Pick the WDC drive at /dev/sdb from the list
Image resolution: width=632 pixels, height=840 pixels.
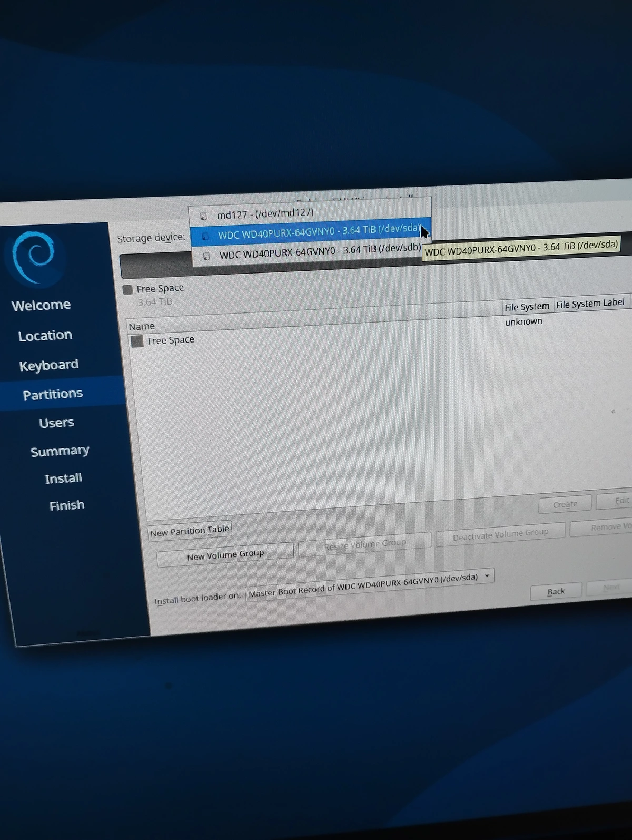coord(320,251)
